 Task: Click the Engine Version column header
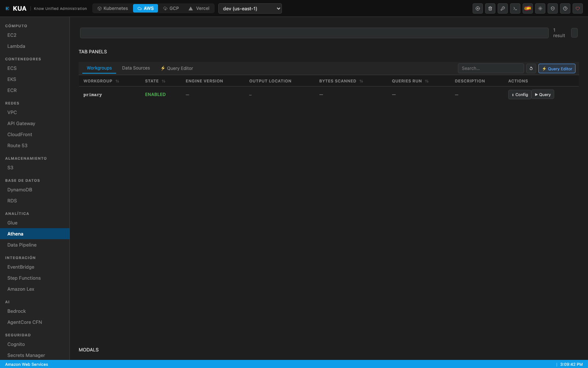click(x=204, y=81)
